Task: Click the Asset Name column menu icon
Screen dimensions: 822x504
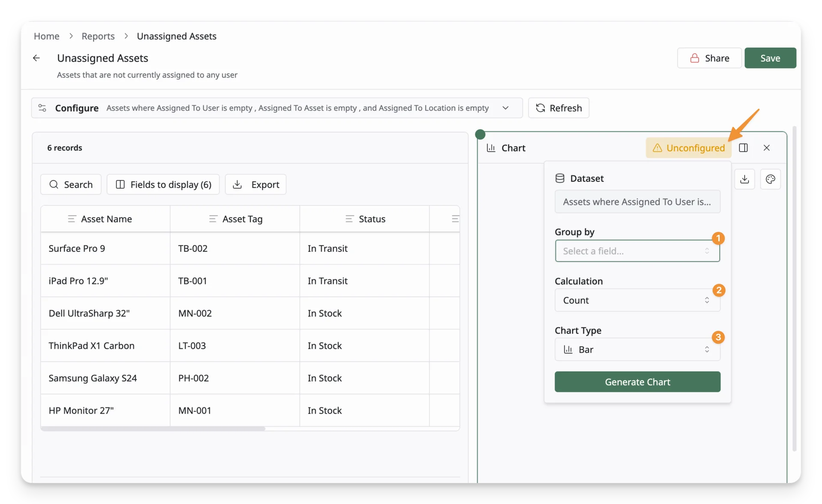Action: click(x=72, y=219)
